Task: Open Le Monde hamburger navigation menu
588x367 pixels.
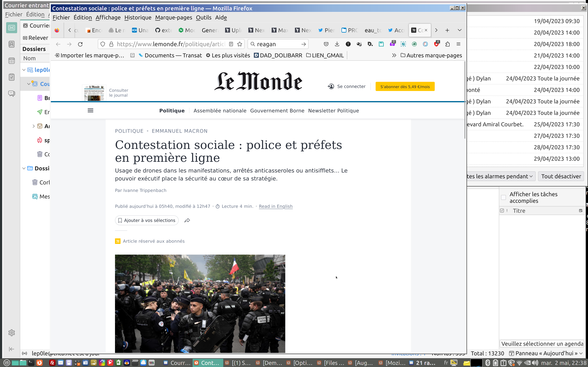Action: coord(90,111)
